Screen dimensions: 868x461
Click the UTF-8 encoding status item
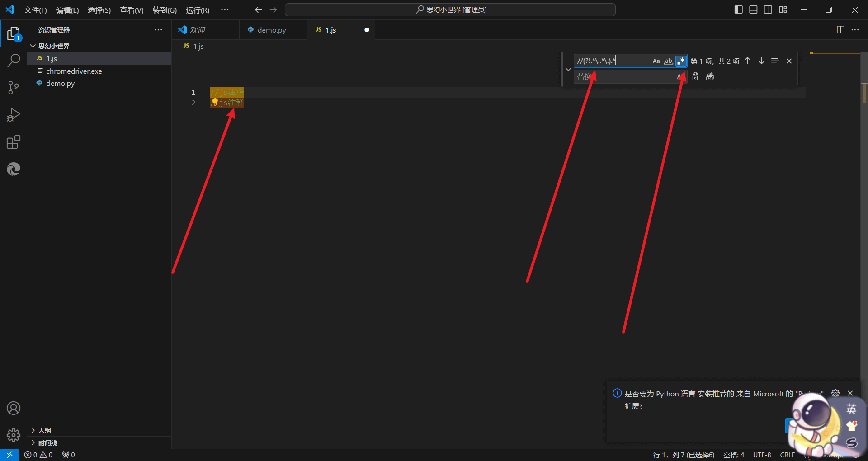tap(762, 455)
